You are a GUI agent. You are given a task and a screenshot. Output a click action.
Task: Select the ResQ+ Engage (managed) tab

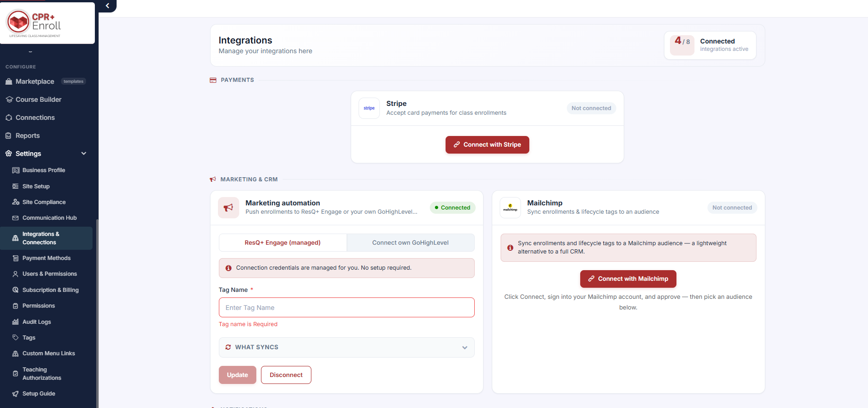pyautogui.click(x=283, y=243)
